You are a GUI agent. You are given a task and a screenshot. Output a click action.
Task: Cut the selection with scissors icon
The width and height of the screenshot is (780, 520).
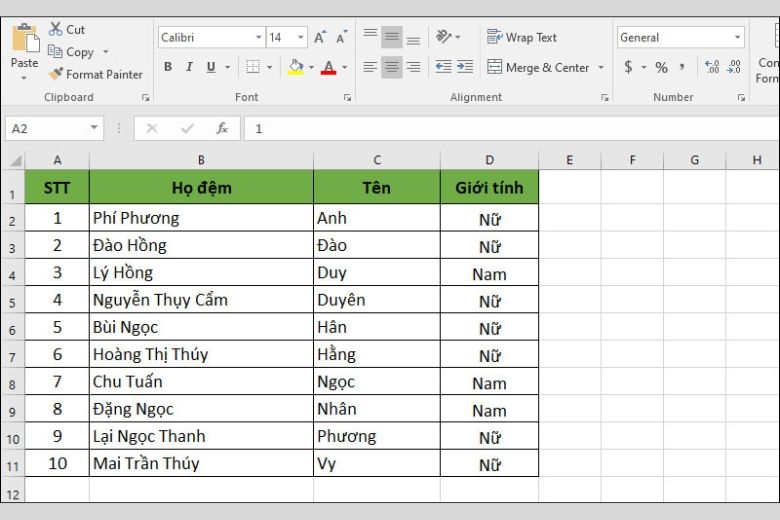point(67,29)
